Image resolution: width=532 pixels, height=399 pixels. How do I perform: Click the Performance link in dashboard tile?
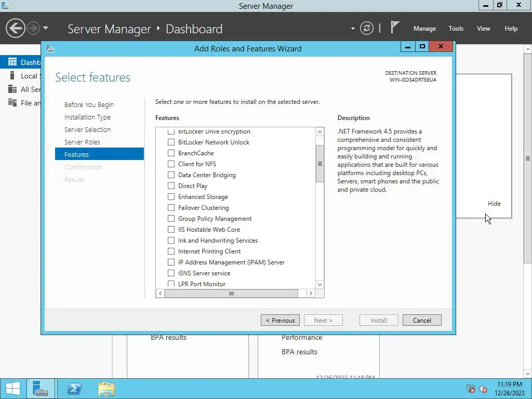click(302, 337)
